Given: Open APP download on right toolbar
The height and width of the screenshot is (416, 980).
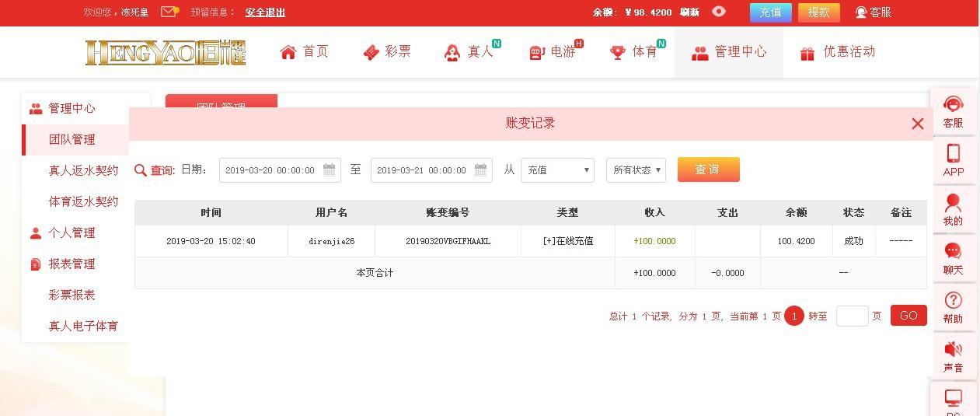Looking at the screenshot, I should click(x=953, y=161).
